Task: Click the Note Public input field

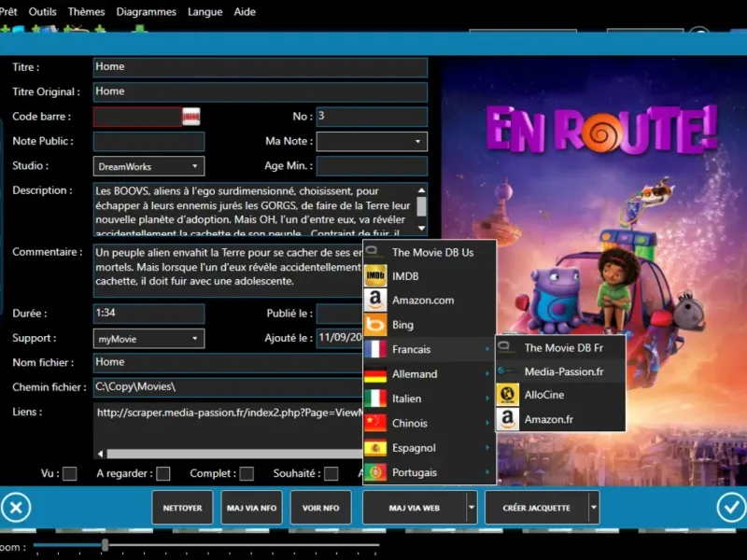Action: [149, 142]
